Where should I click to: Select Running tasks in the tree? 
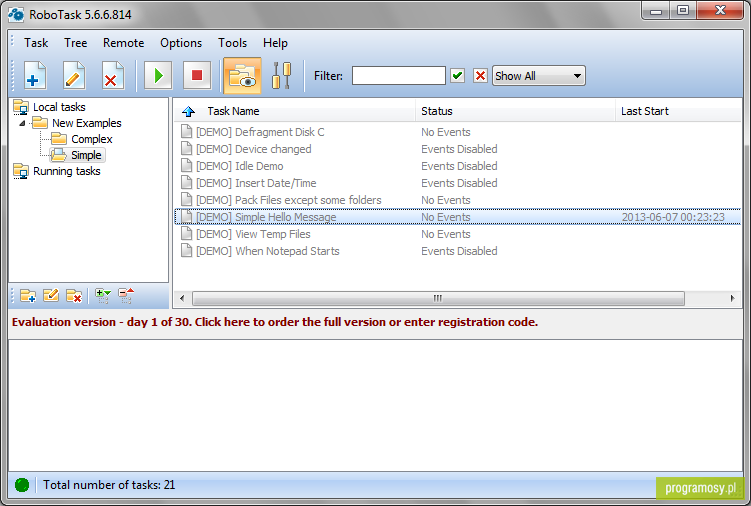pyautogui.click(x=67, y=171)
